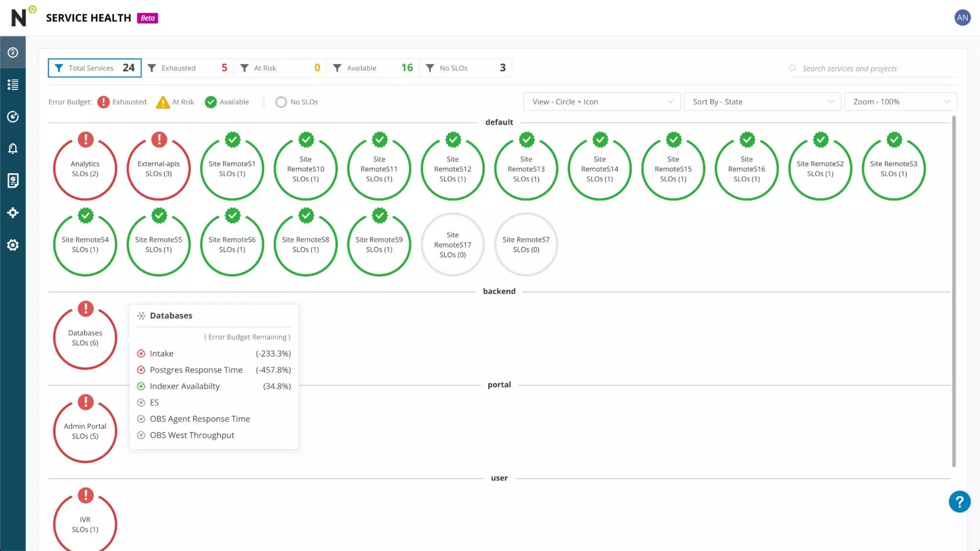Open the AN user avatar menu
This screenshot has width=980, height=551.
click(962, 18)
